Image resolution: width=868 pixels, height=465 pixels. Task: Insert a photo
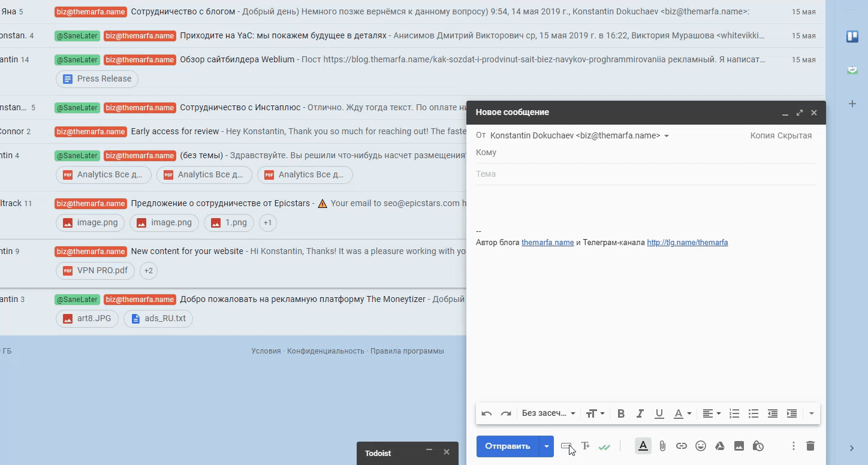(x=739, y=446)
